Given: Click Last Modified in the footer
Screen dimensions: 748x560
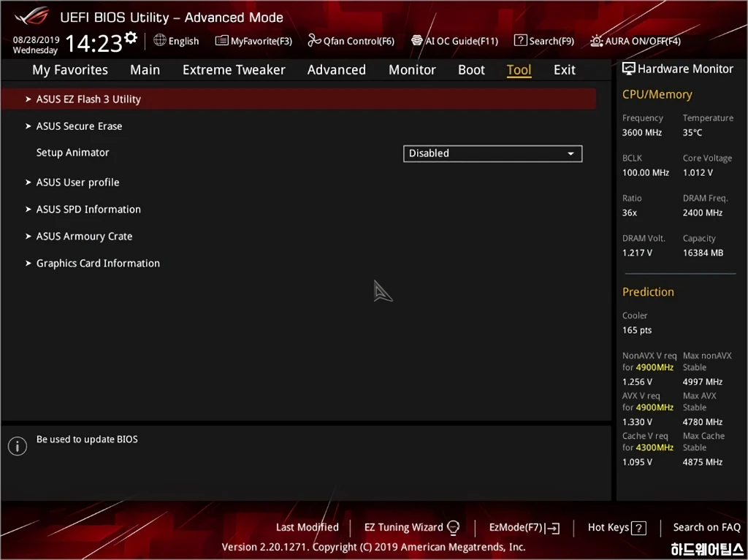Looking at the screenshot, I should pyautogui.click(x=307, y=527).
